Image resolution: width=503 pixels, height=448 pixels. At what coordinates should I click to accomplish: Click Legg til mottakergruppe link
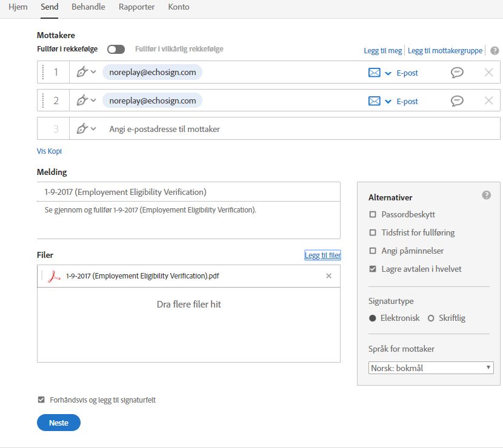pyautogui.click(x=445, y=51)
